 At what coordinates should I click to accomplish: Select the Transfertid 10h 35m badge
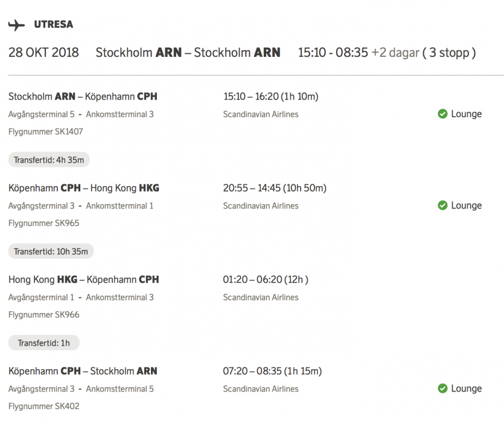(x=51, y=251)
